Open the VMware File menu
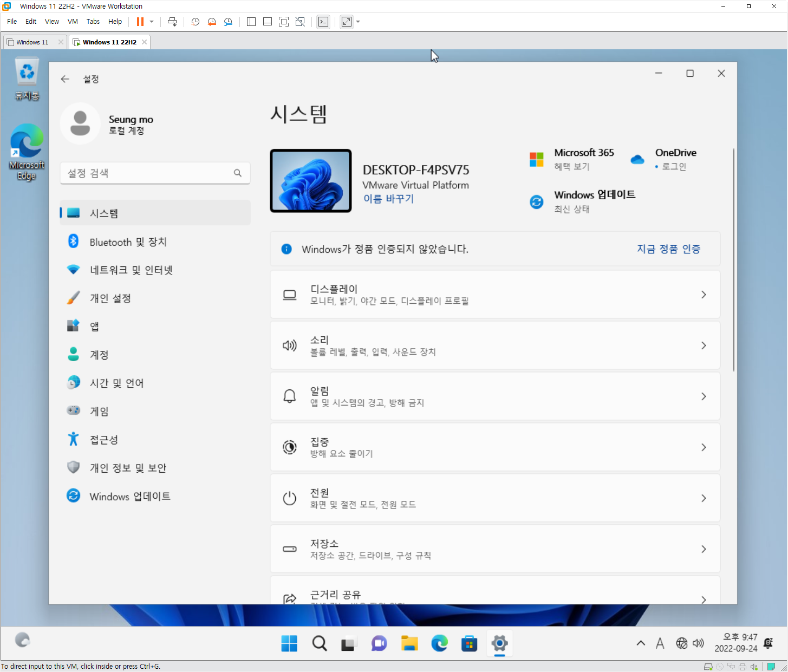 click(12, 22)
